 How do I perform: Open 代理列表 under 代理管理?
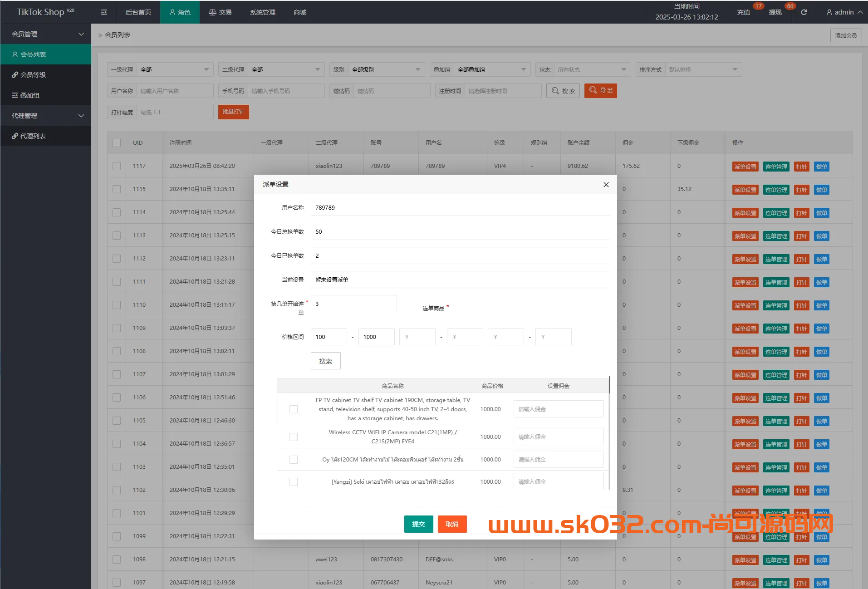33,136
